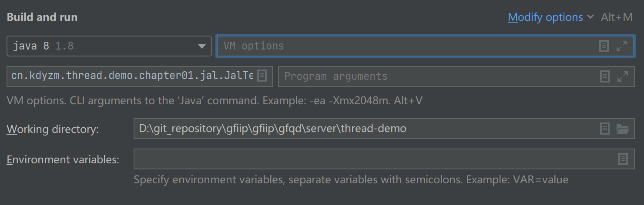Focus the Program arguments field

(x=435, y=76)
